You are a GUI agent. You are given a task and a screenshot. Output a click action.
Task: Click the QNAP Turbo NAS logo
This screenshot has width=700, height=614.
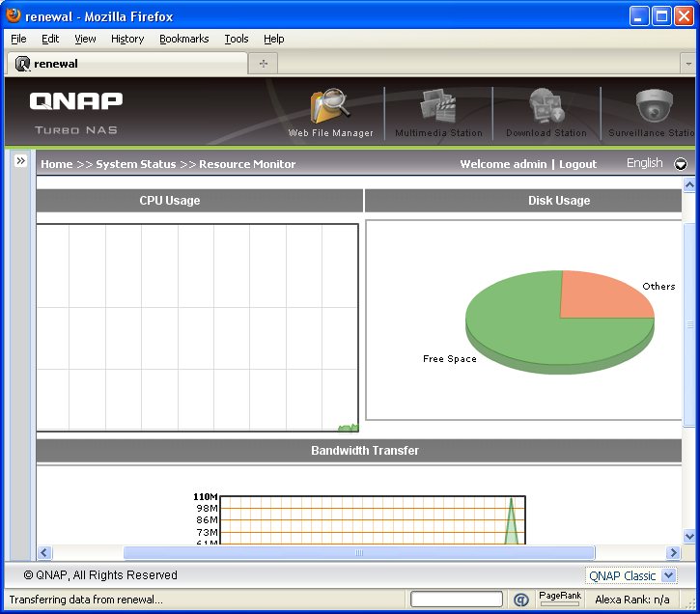[76, 111]
